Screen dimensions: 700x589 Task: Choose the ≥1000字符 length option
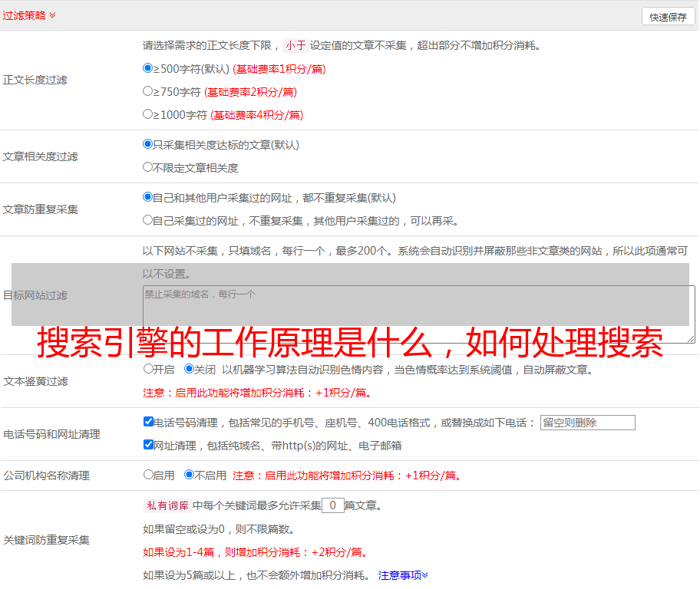coord(148,114)
